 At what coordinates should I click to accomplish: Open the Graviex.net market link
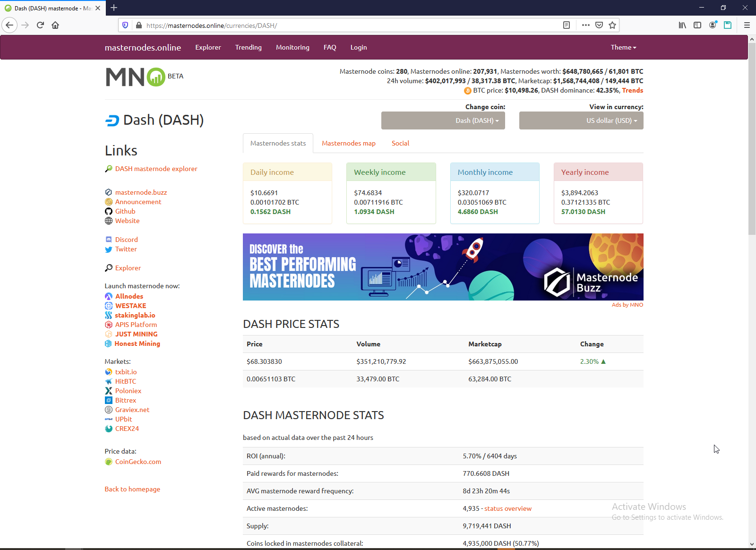(132, 410)
